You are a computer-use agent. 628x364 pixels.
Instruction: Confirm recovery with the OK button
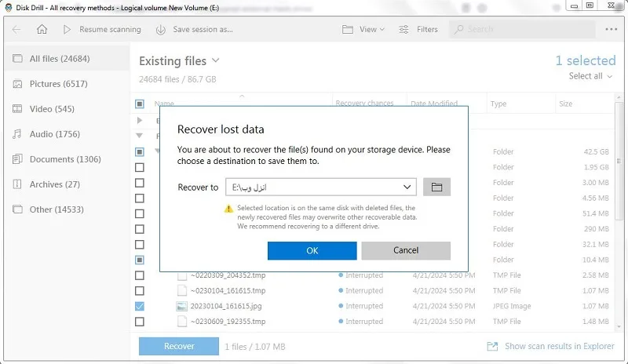[x=312, y=251]
